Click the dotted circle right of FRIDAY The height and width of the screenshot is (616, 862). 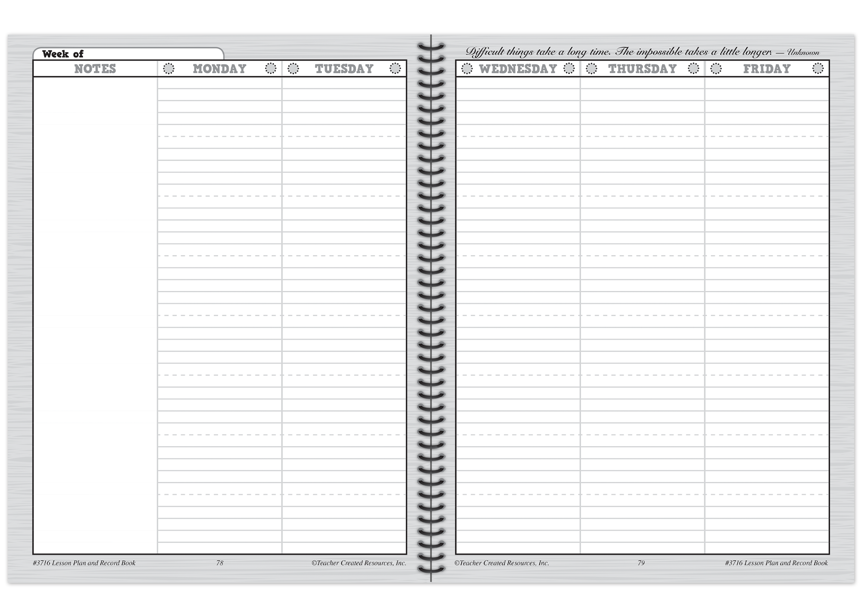click(818, 69)
